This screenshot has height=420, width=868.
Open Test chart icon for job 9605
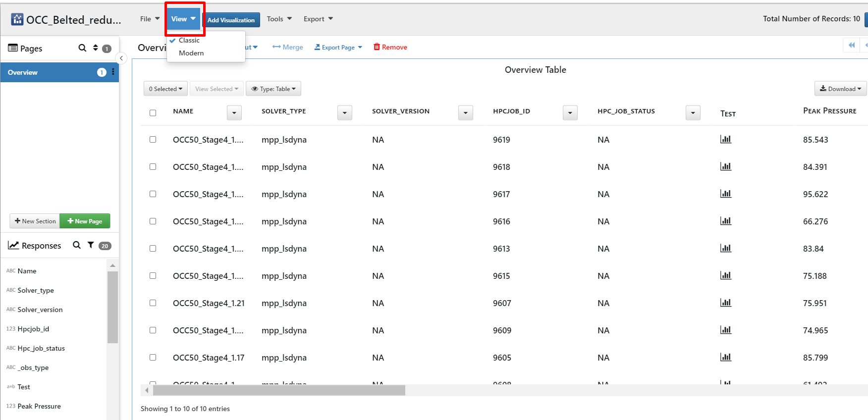[726, 357]
